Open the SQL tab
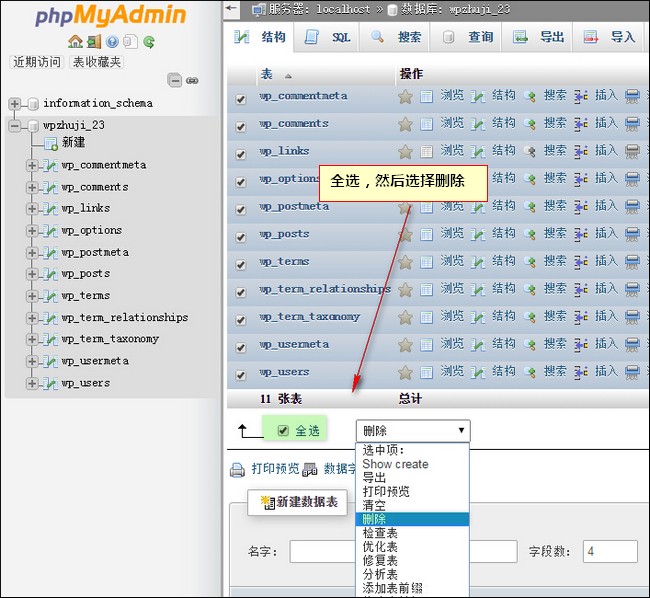Viewport: 650px width, 598px height. (327, 37)
